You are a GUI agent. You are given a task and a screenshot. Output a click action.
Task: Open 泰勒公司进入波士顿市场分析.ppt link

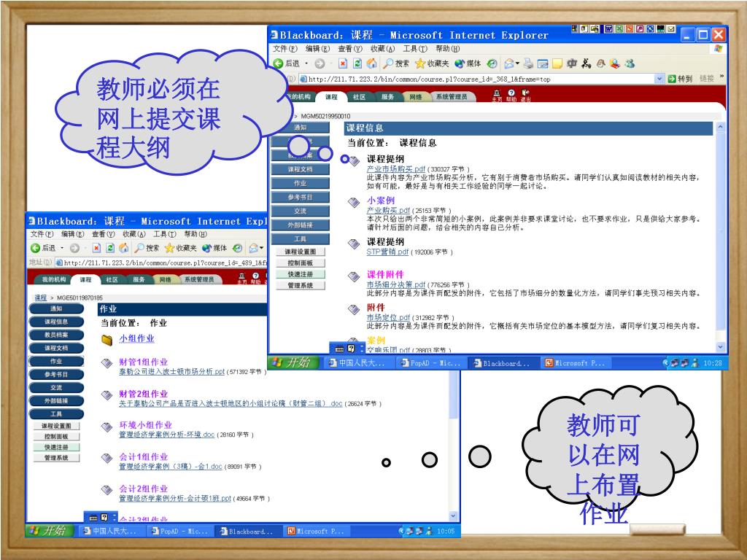[x=171, y=371]
